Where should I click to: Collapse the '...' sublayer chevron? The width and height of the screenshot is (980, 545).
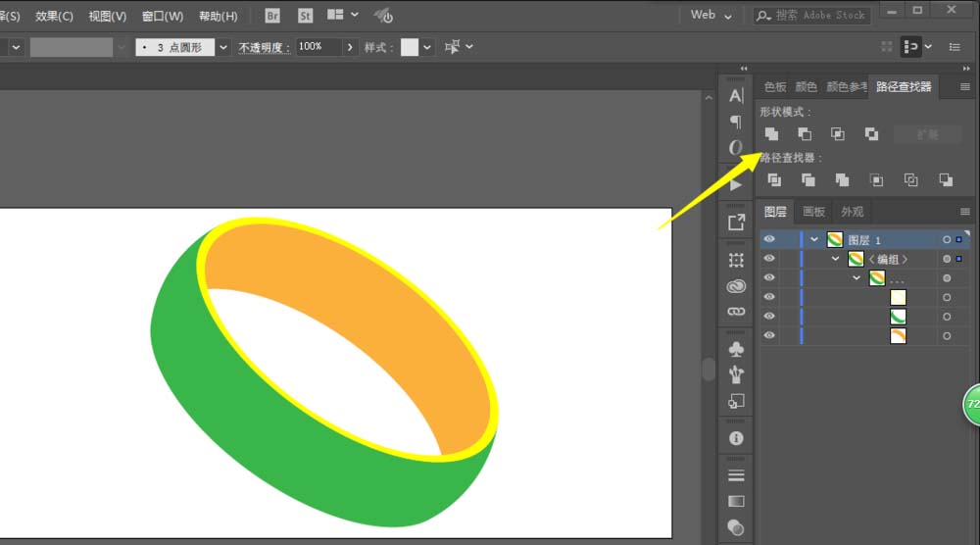tap(857, 277)
